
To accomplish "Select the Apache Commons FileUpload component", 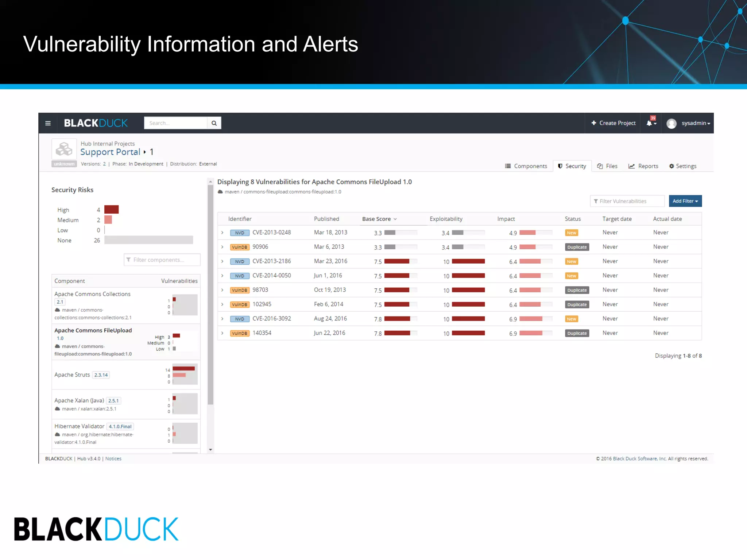I will point(126,342).
